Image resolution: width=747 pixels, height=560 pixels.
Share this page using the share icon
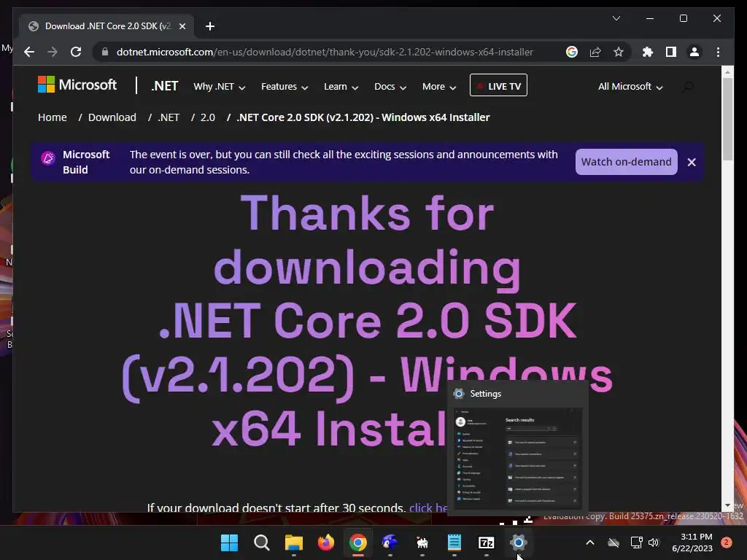(595, 52)
